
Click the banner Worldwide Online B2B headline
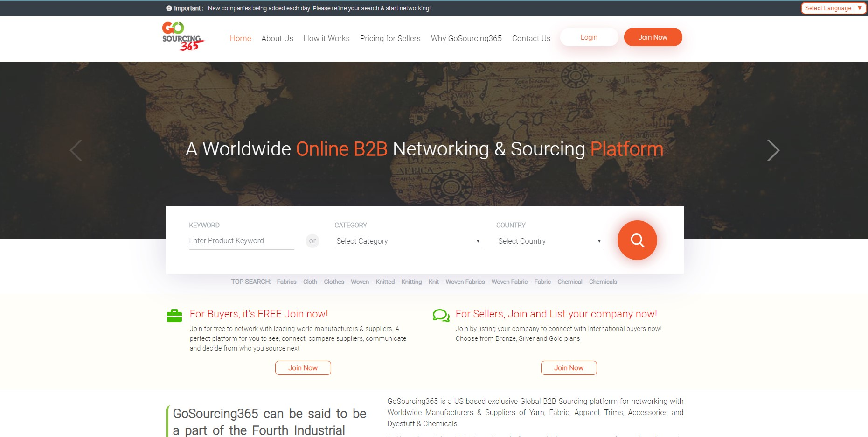click(x=424, y=149)
